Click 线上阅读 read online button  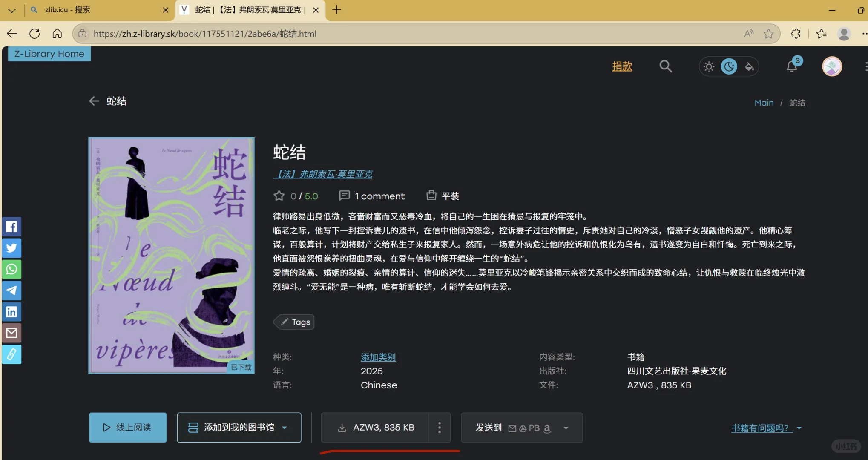[128, 427]
